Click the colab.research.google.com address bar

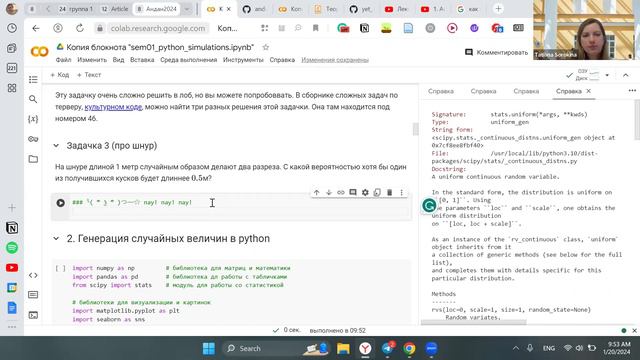(158, 28)
